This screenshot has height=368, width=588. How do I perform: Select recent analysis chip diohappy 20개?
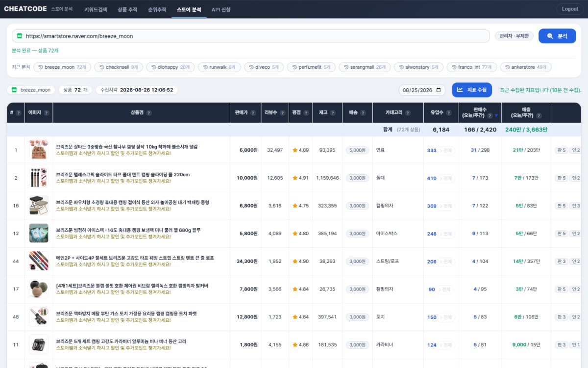pyautogui.click(x=170, y=67)
